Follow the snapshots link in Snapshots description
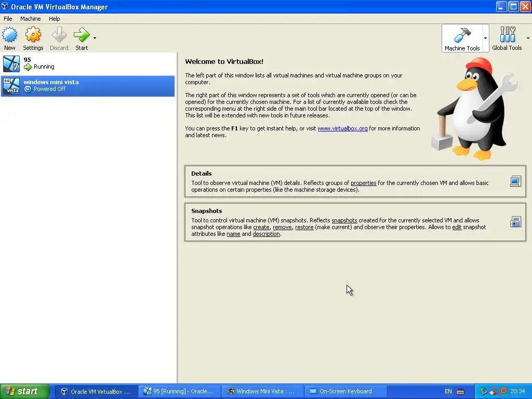This screenshot has width=532, height=399. coord(344,220)
